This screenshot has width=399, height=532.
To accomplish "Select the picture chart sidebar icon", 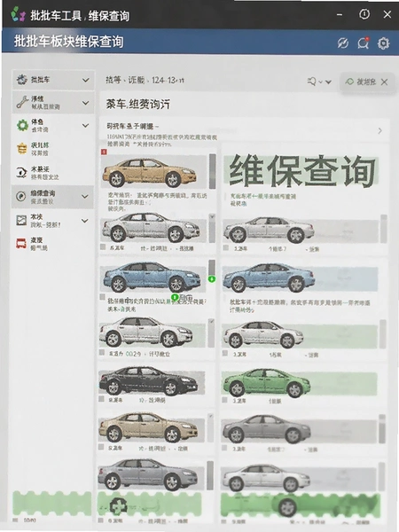I will click(21, 220).
